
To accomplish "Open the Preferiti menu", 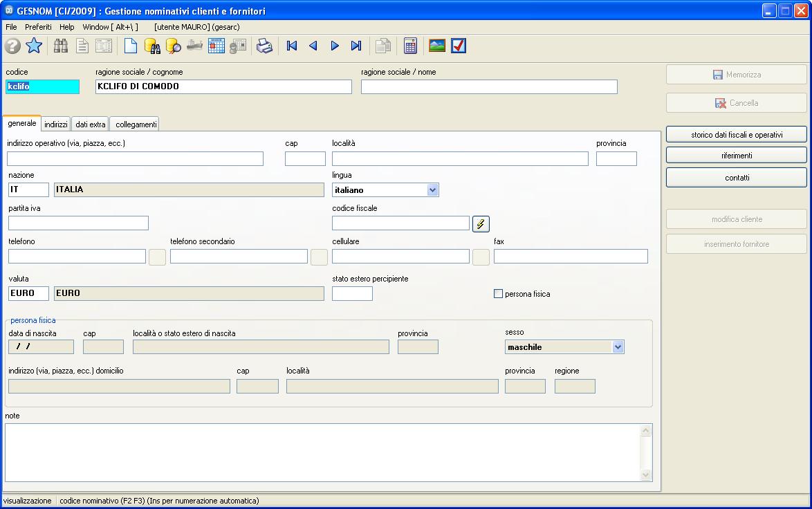I will (x=38, y=27).
